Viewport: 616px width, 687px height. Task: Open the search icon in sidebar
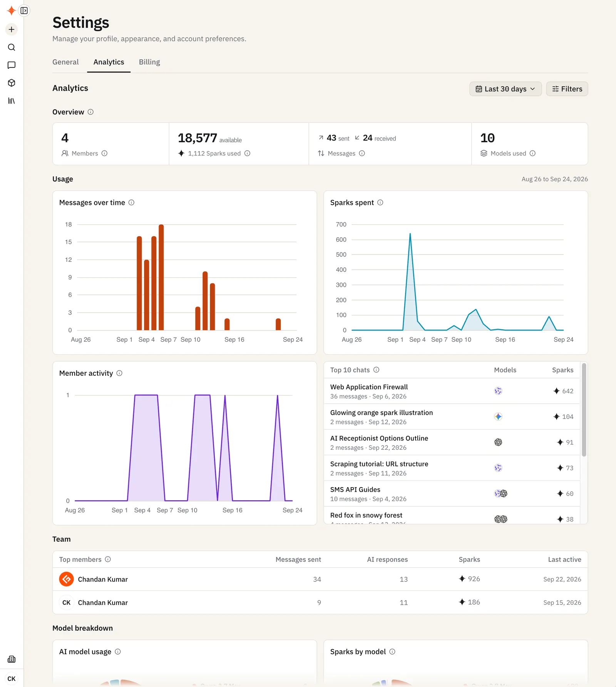pyautogui.click(x=12, y=47)
